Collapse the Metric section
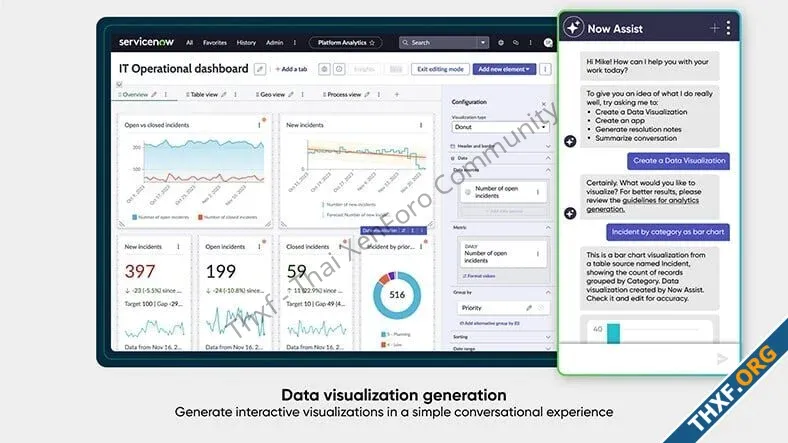 [548, 228]
